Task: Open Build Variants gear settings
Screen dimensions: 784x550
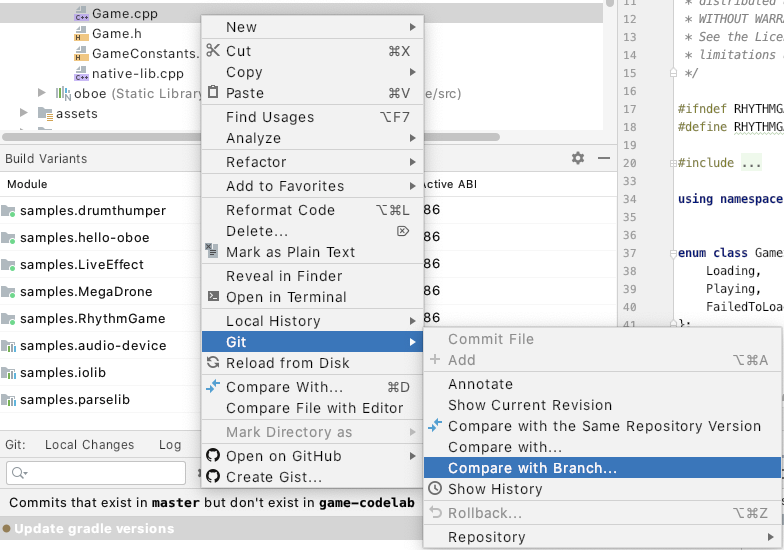Action: click(577, 158)
